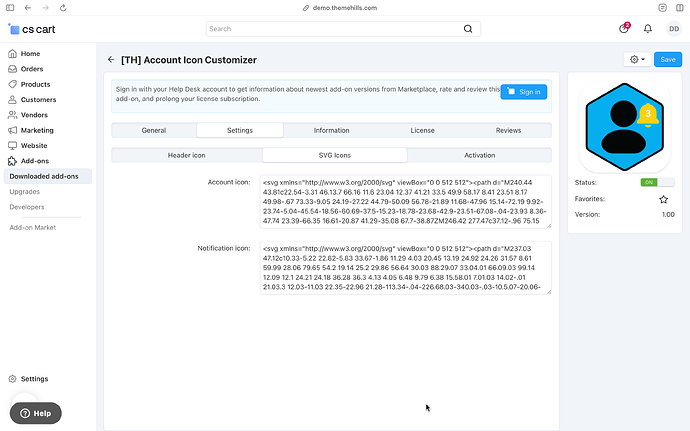Open the License tab
Viewport: 690px width, 431px height.
[422, 131]
